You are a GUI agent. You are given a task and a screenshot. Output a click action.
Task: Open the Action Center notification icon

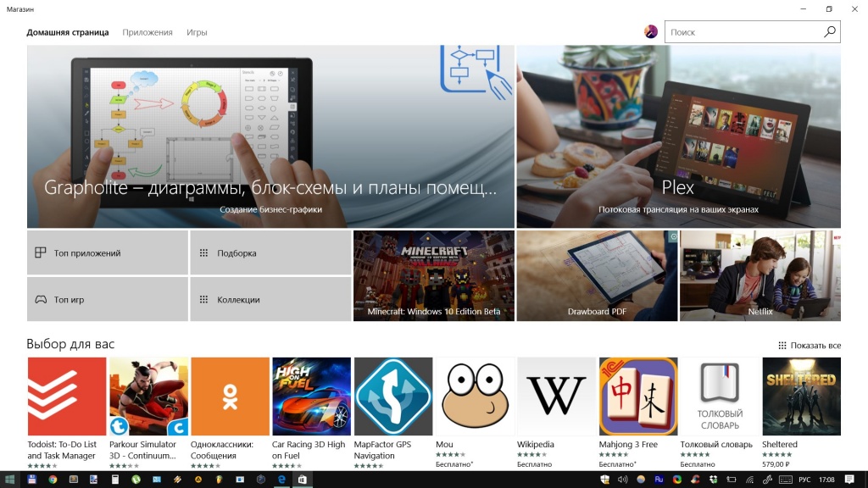[x=849, y=480]
